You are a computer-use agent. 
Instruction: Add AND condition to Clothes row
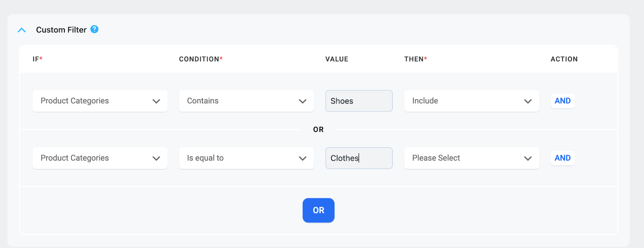[x=563, y=158]
